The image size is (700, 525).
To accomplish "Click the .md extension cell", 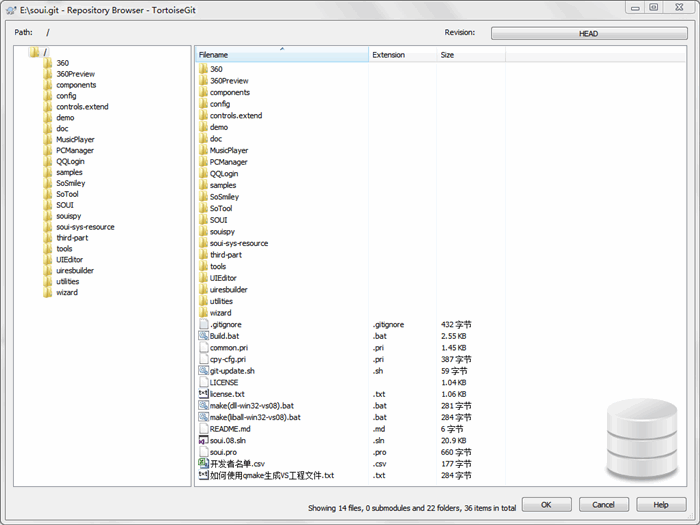I will 379,429.
